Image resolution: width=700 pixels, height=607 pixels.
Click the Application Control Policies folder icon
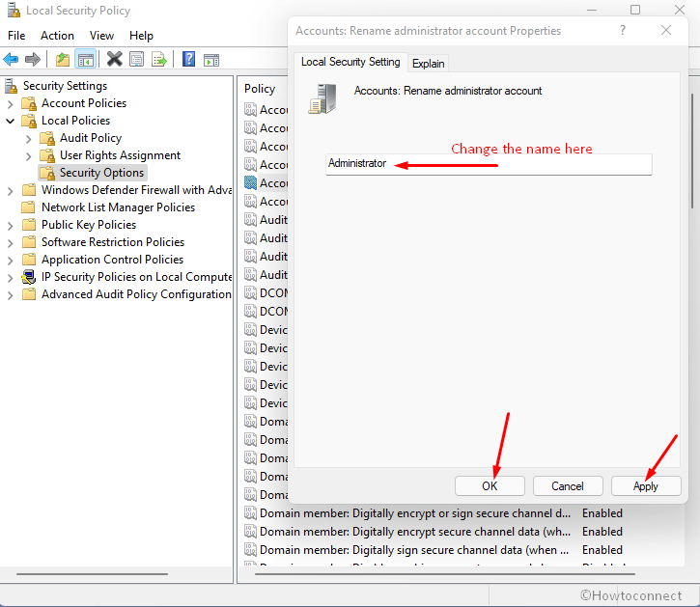pos(29,260)
